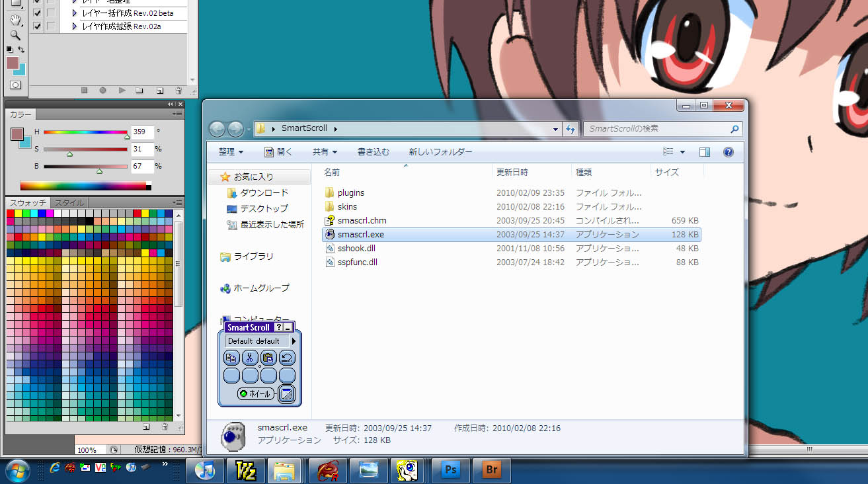Open address bar history dropdown
The width and height of the screenshot is (868, 484).
(x=557, y=129)
